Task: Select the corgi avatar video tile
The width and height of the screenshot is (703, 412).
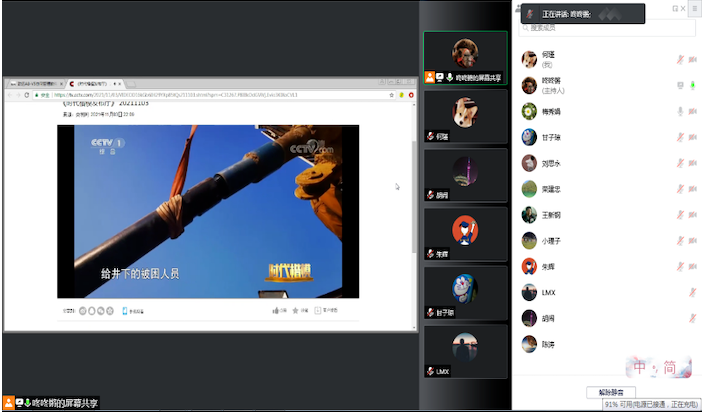Action: 465,117
